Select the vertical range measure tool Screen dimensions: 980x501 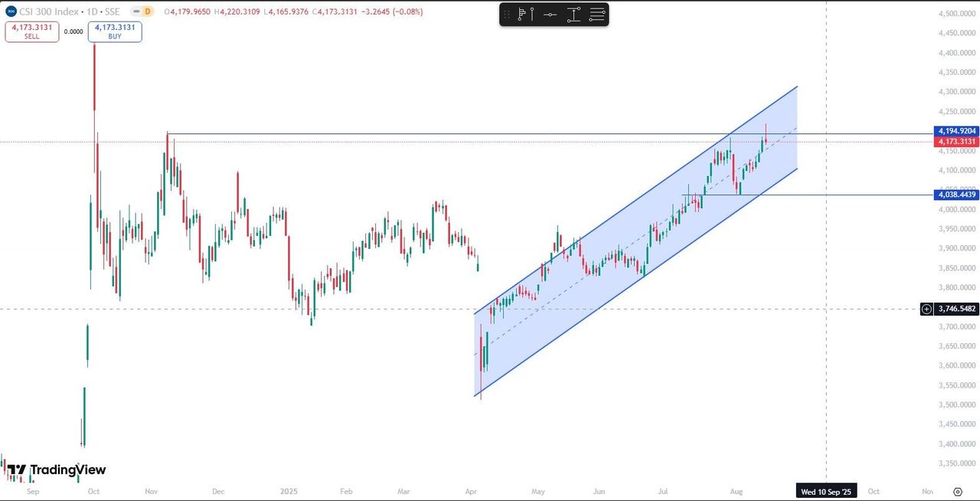pyautogui.click(x=573, y=15)
